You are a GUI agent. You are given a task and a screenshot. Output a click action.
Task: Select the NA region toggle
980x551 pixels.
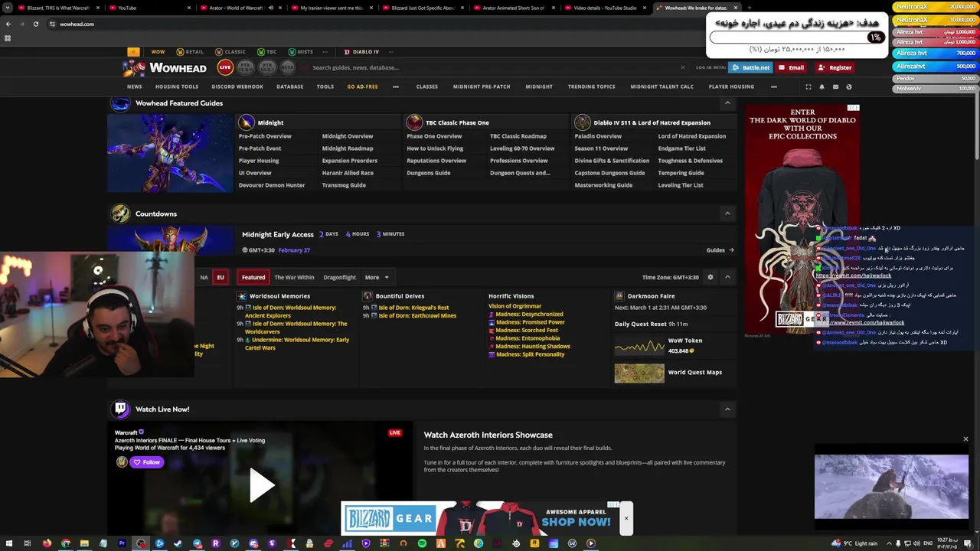tap(204, 277)
